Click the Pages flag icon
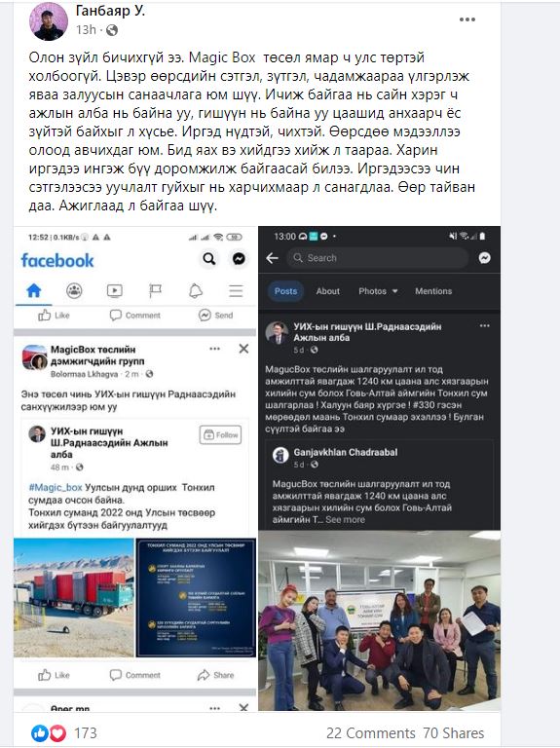This screenshot has height=748, width=560. [156, 290]
